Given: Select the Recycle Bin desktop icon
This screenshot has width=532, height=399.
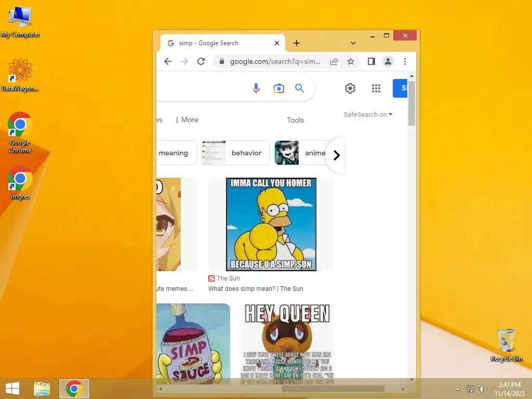Looking at the screenshot, I should coord(506,345).
